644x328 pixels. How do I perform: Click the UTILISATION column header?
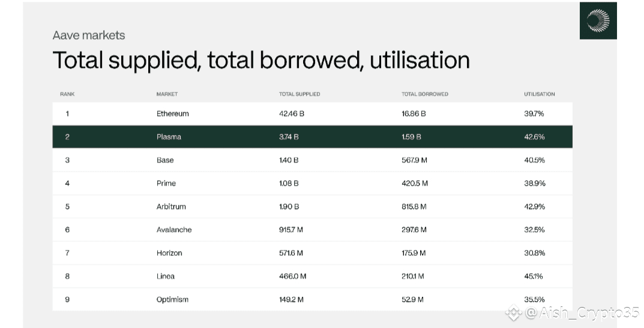coord(539,94)
